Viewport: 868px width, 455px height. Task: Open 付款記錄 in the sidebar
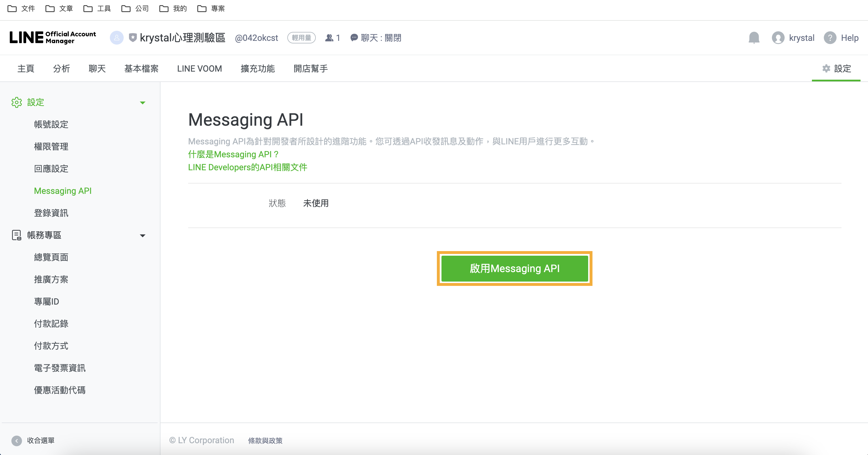51,324
